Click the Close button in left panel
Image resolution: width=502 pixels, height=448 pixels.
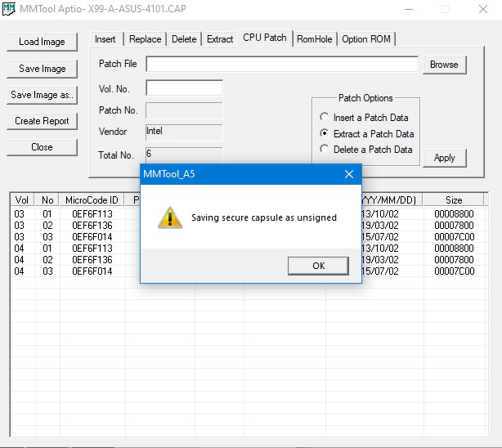click(x=42, y=147)
